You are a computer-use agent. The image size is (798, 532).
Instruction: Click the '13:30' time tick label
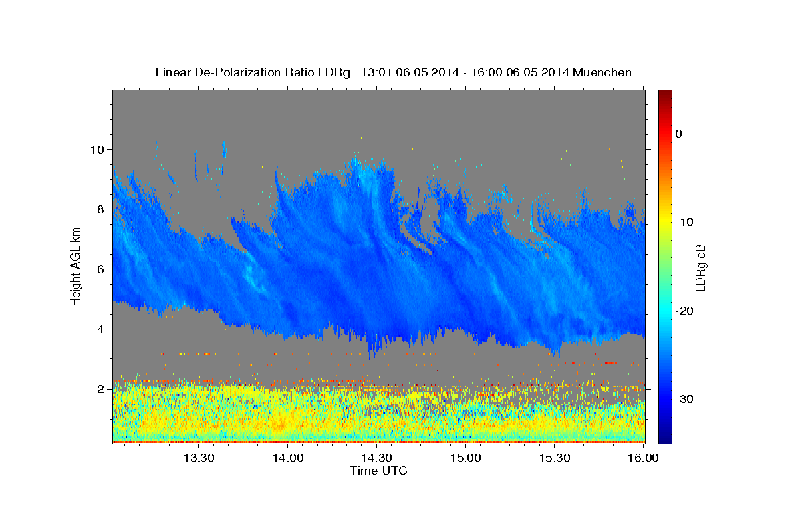click(x=199, y=458)
